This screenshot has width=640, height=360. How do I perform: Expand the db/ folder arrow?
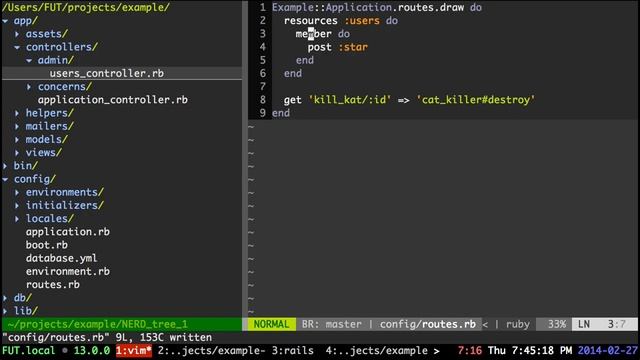point(5,298)
